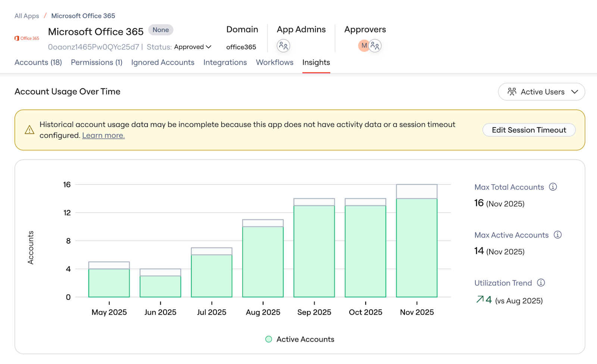Click the May 2025 axis label

109,312
